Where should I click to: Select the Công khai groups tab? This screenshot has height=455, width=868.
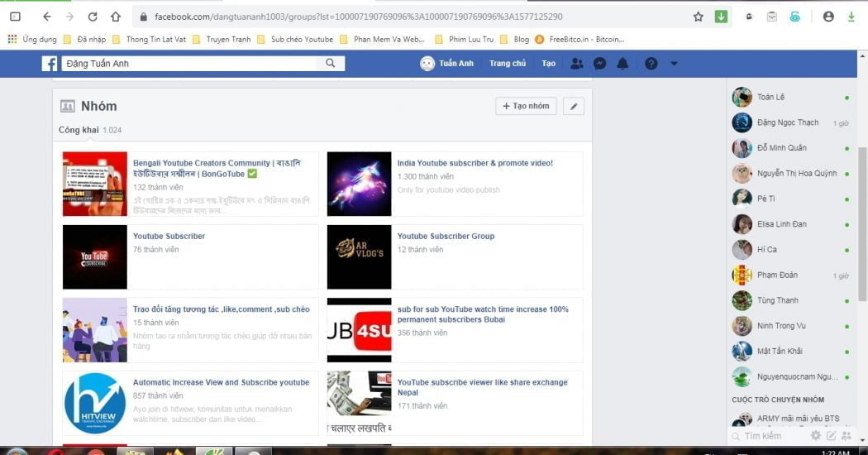[x=89, y=130]
